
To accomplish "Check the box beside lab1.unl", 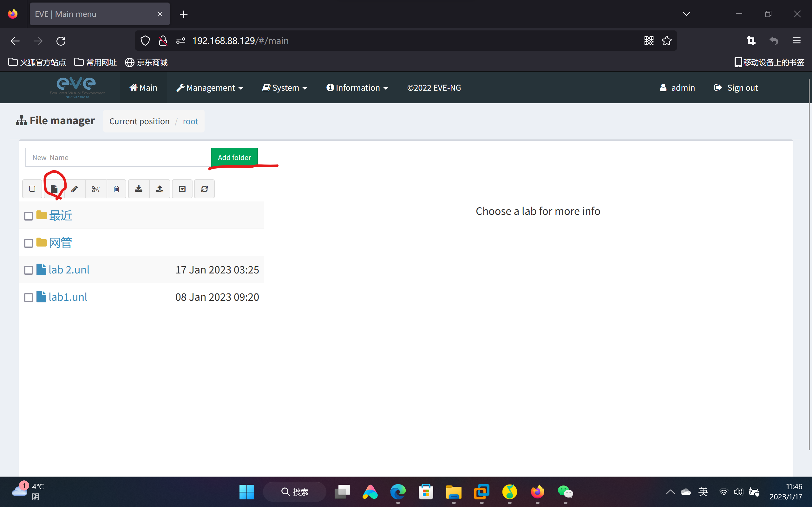I will [29, 298].
